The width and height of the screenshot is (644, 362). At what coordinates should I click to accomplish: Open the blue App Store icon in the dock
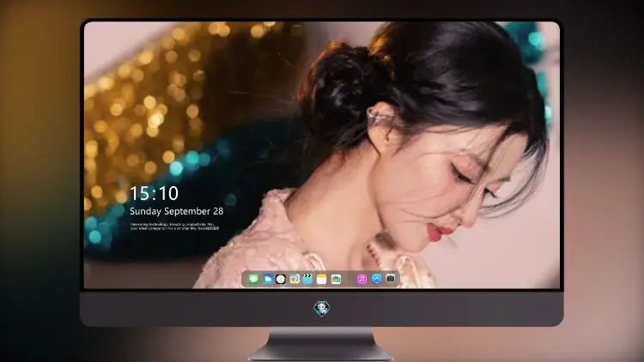coord(377,279)
